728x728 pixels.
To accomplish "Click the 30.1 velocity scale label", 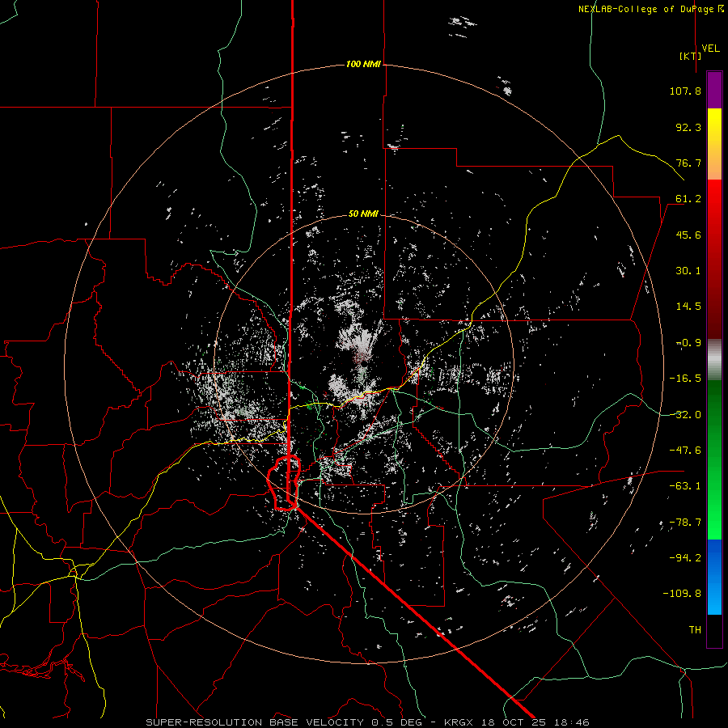I will click(x=688, y=271).
